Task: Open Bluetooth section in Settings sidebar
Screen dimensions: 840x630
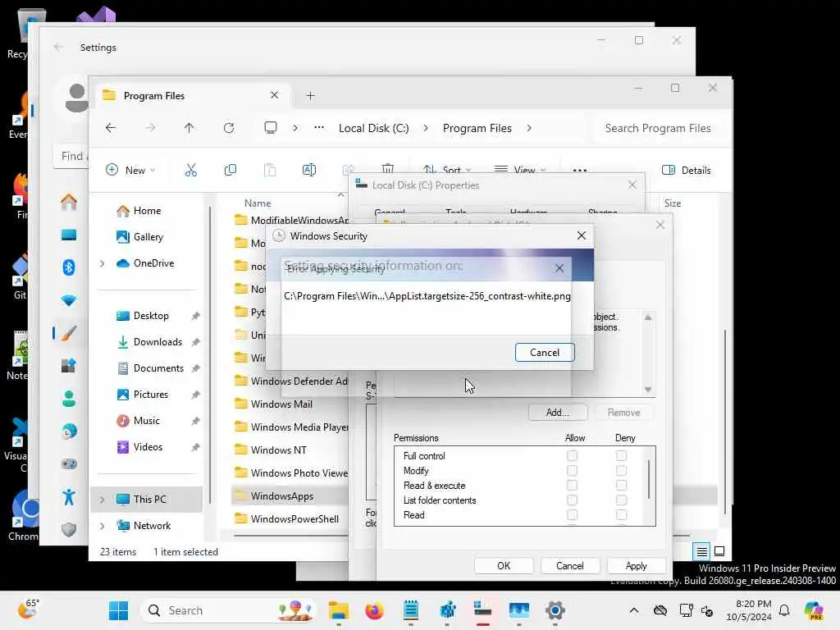Action: (69, 267)
